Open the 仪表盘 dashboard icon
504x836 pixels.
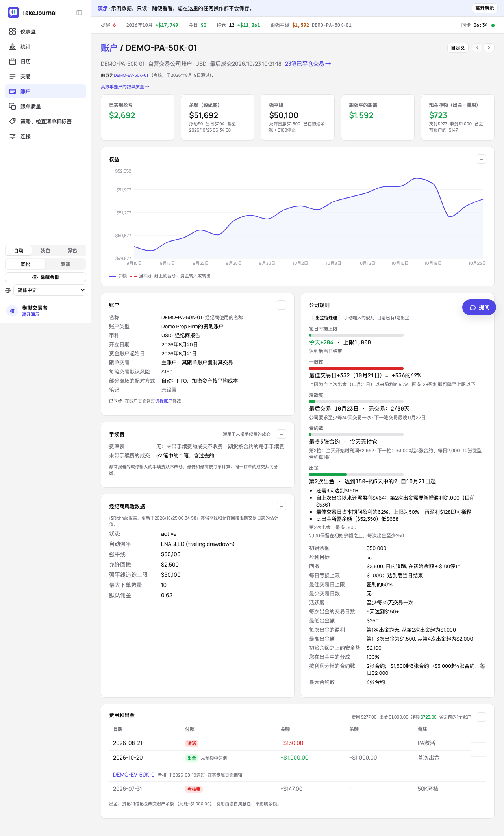click(13, 32)
